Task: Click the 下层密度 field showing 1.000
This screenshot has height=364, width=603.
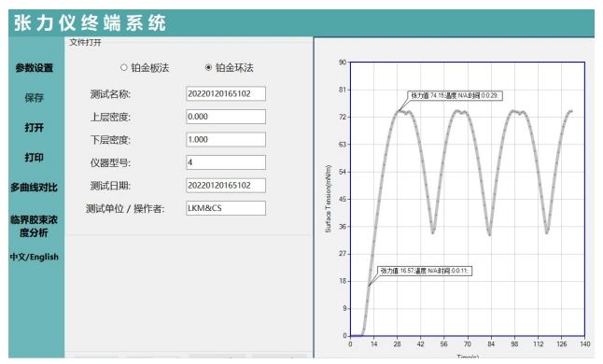Action: (x=226, y=139)
